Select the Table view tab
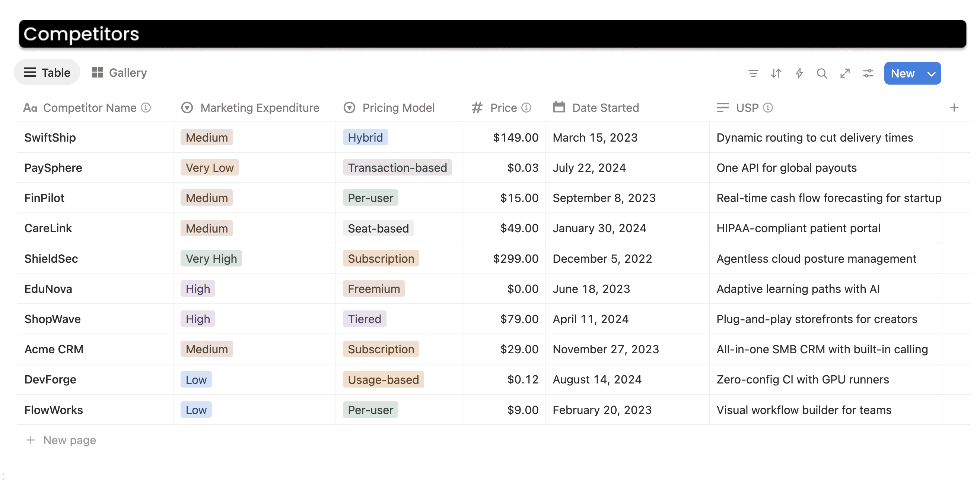980x480 pixels. pyautogui.click(x=47, y=72)
